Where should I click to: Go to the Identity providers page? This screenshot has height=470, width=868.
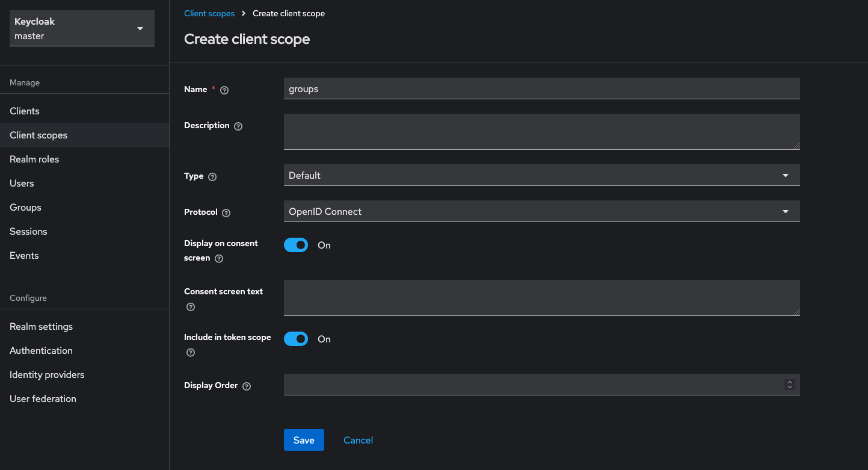pyautogui.click(x=46, y=374)
